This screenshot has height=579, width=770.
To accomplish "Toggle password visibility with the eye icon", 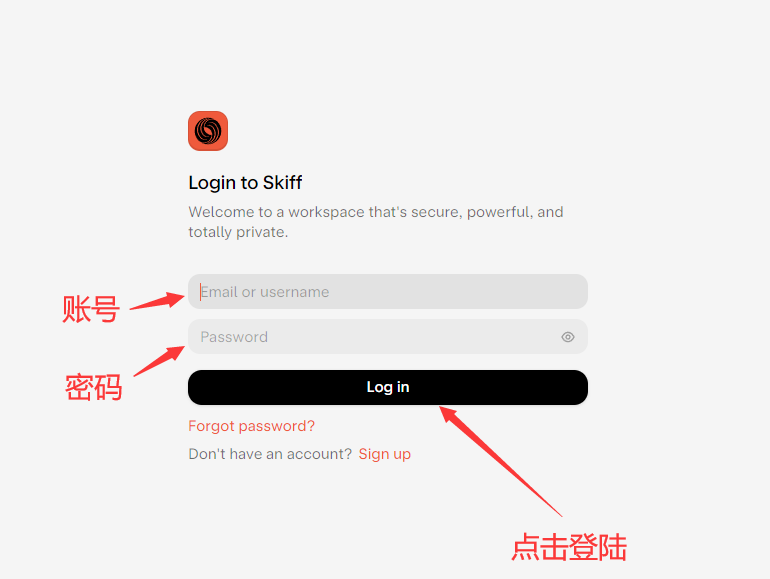I will pyautogui.click(x=568, y=337).
